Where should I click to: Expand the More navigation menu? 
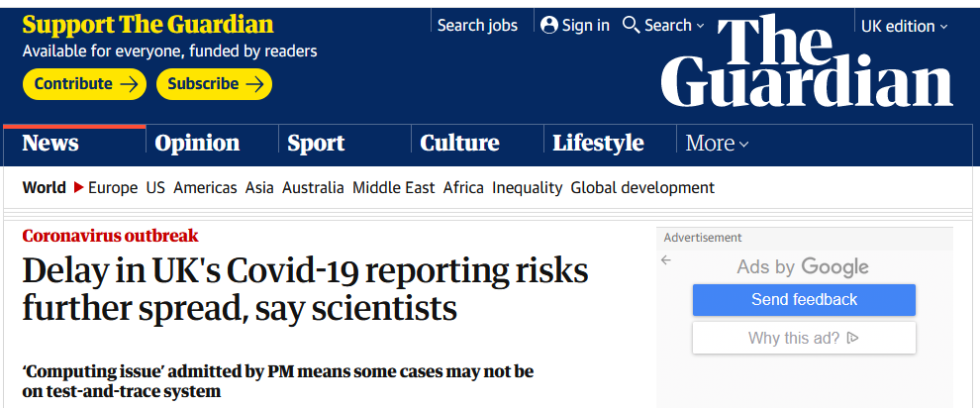(718, 143)
